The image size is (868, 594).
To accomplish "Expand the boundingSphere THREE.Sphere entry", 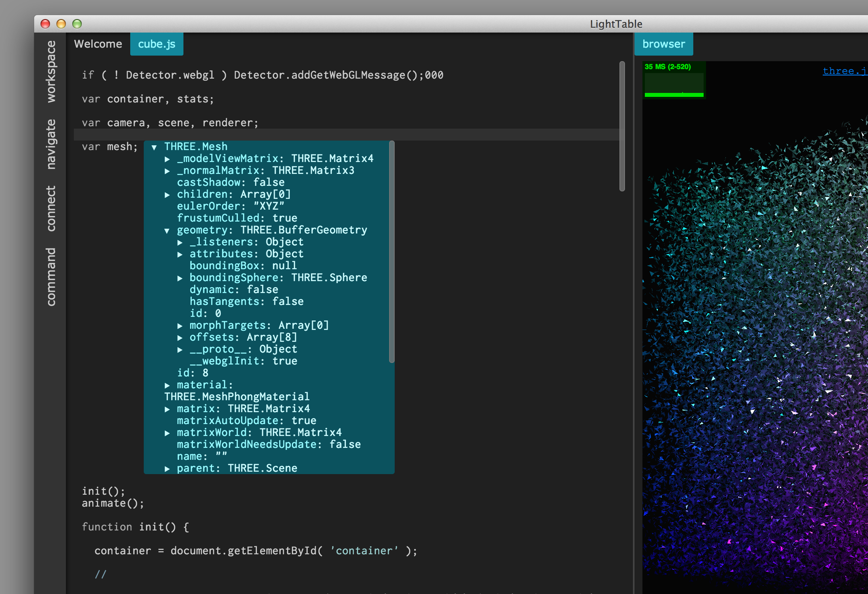I will [180, 278].
